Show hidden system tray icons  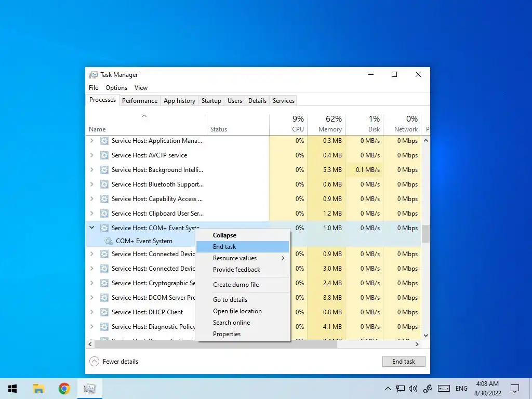point(388,389)
